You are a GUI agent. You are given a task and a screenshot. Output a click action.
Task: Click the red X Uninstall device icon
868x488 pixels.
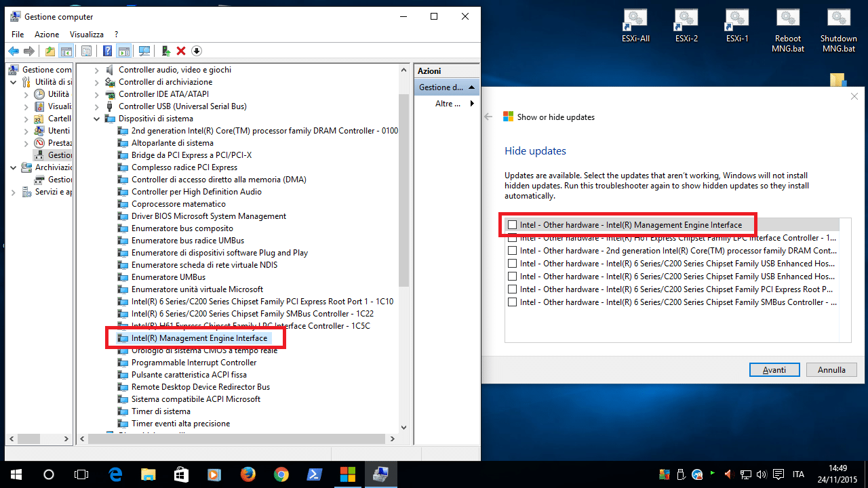click(x=181, y=51)
